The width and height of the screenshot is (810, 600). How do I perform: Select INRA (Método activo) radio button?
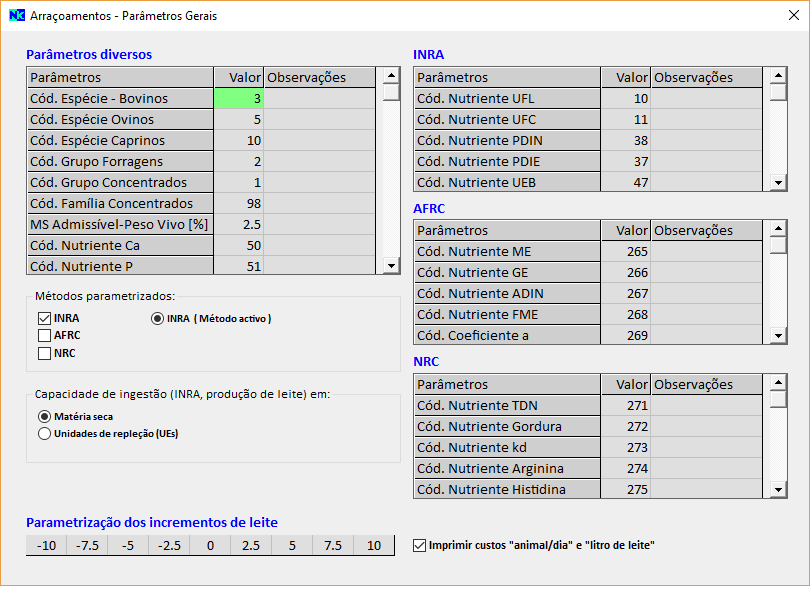coord(157,318)
